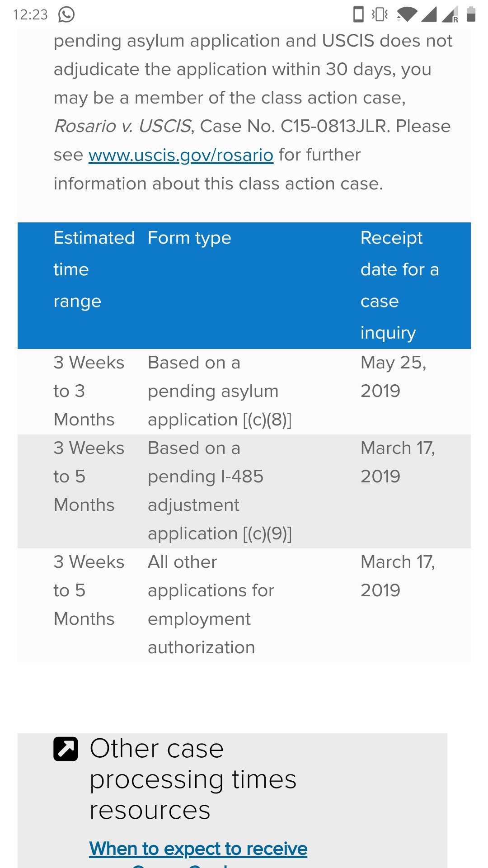Tap the battery status icon
This screenshot has width=488, height=868.
tap(471, 14)
